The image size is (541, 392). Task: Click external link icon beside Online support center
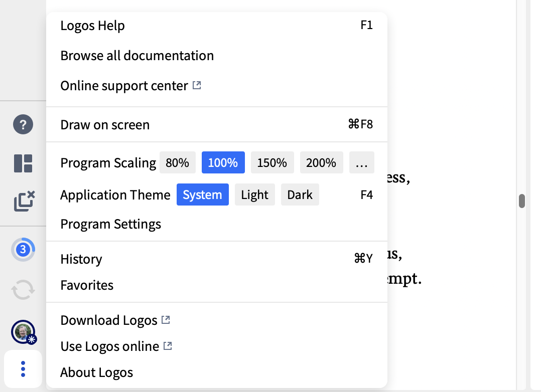point(197,86)
